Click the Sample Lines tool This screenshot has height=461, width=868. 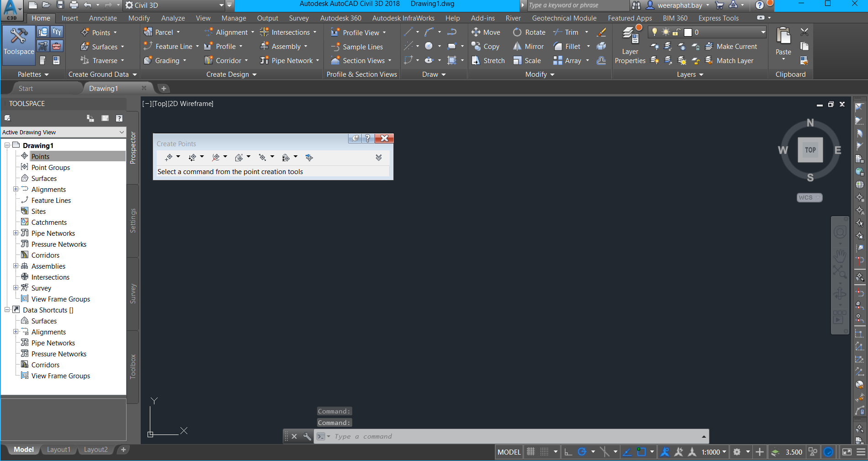[357, 47]
